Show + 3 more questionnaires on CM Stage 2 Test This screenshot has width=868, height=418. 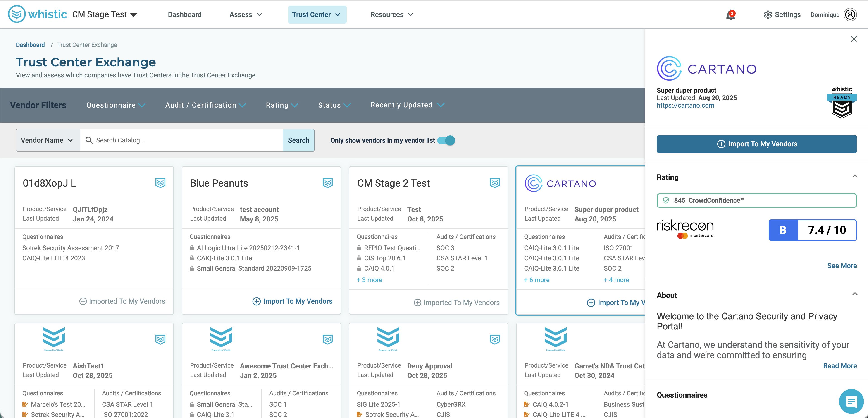click(x=369, y=280)
